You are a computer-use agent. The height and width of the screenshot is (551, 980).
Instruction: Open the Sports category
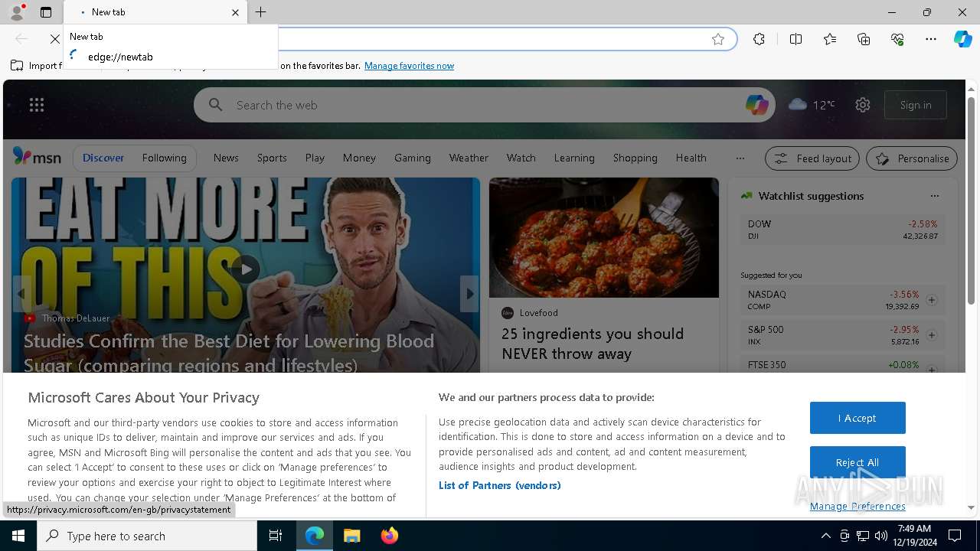tap(272, 158)
